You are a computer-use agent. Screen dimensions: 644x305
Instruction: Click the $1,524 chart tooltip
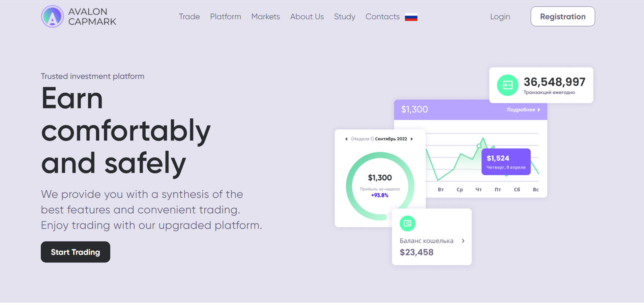click(x=506, y=162)
